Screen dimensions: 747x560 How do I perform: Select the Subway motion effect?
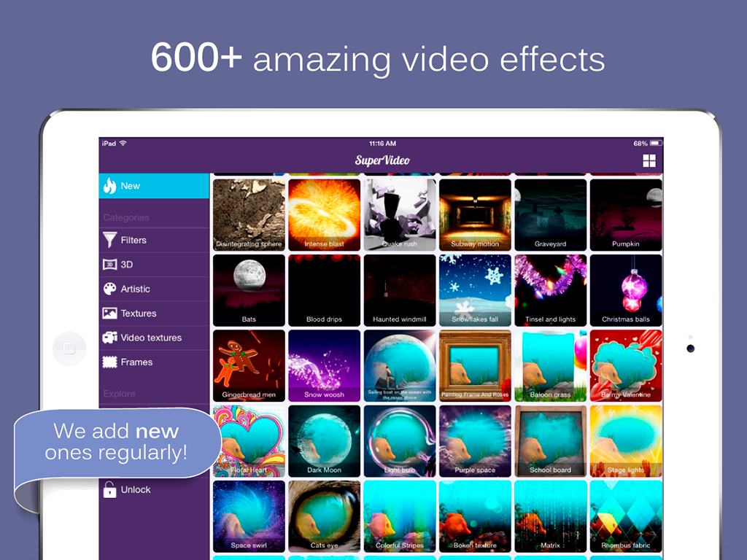tap(475, 215)
